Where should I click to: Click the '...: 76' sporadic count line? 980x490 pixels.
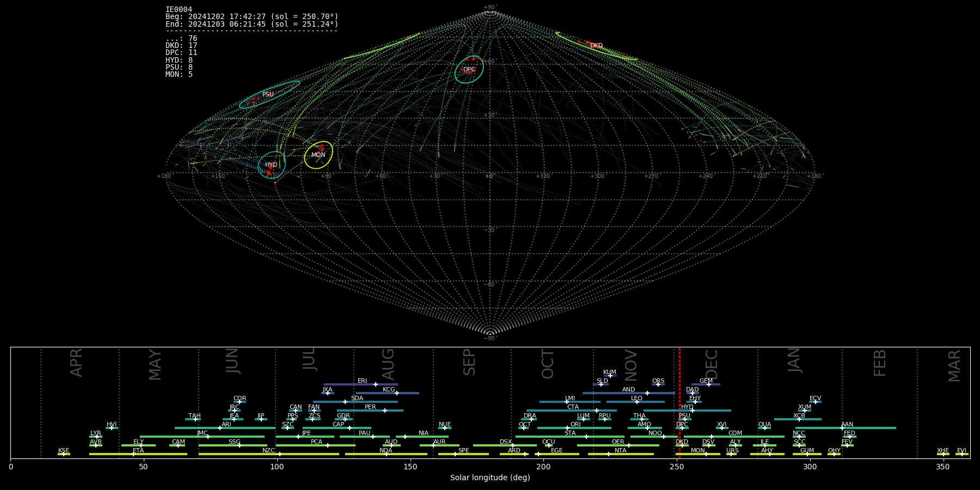181,39
